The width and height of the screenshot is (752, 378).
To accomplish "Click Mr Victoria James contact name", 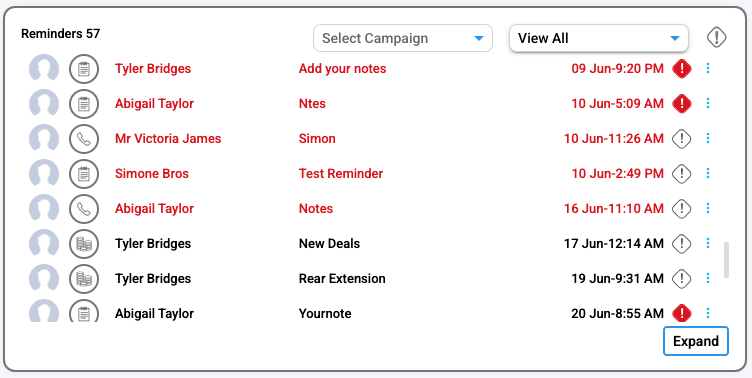I will click(x=168, y=139).
